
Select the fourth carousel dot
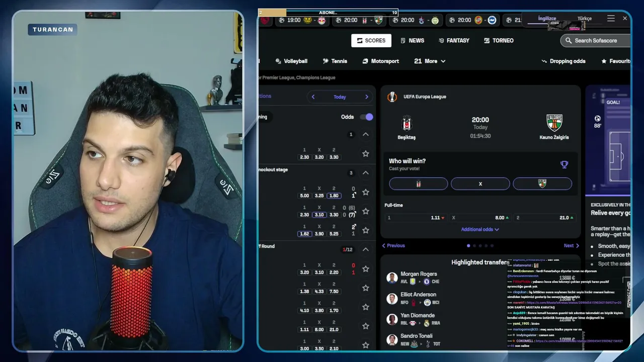486,246
